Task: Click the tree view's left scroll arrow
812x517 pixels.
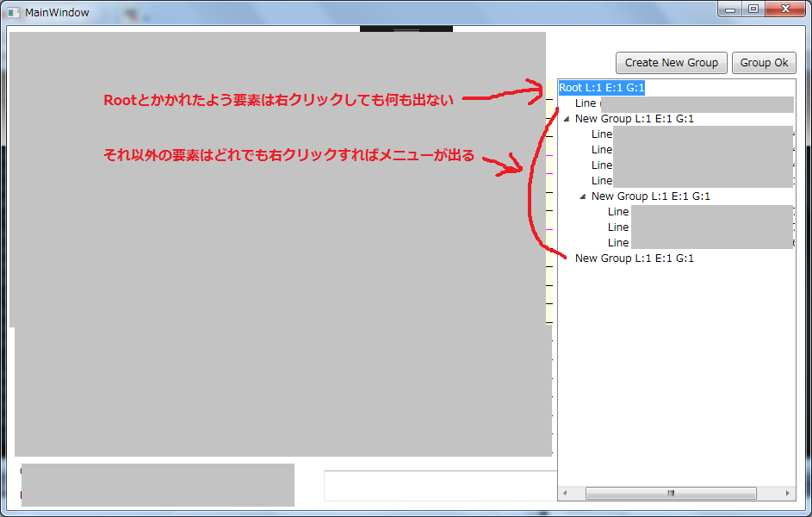Action: coord(566,493)
